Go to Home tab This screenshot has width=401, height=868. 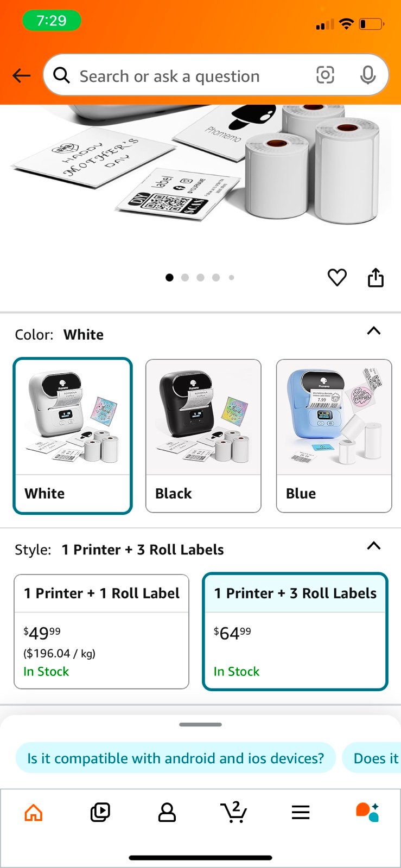34,813
